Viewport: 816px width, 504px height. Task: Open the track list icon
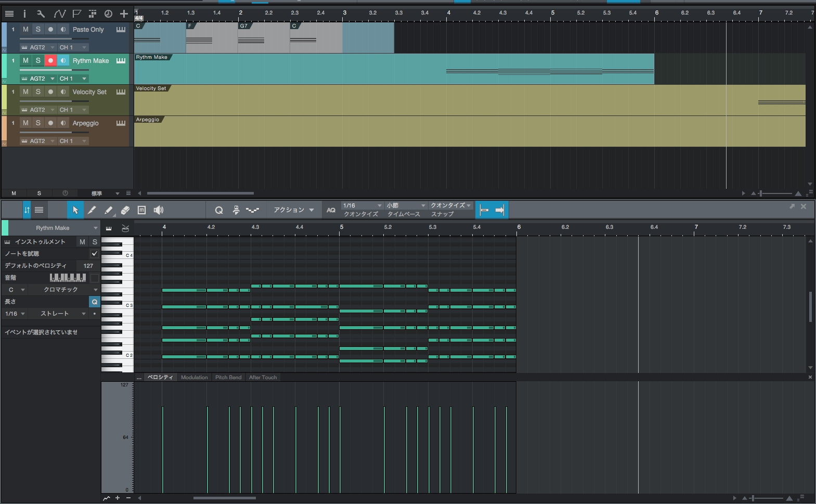(9, 14)
